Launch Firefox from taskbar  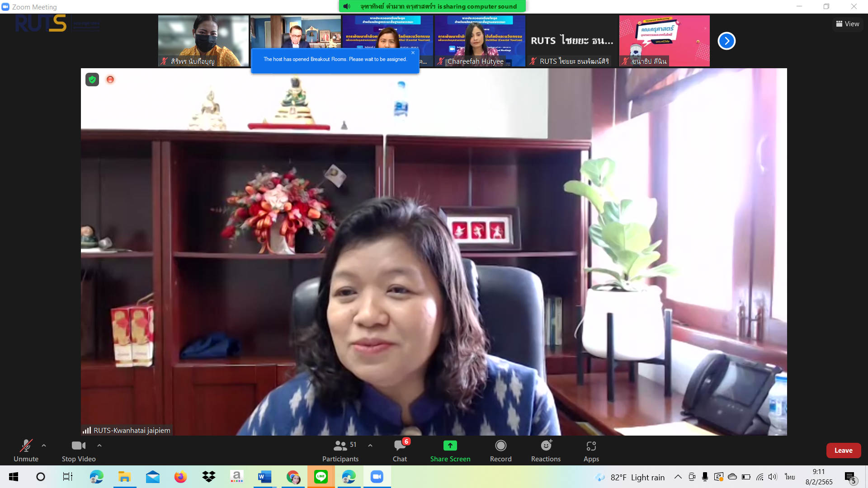[x=180, y=477]
